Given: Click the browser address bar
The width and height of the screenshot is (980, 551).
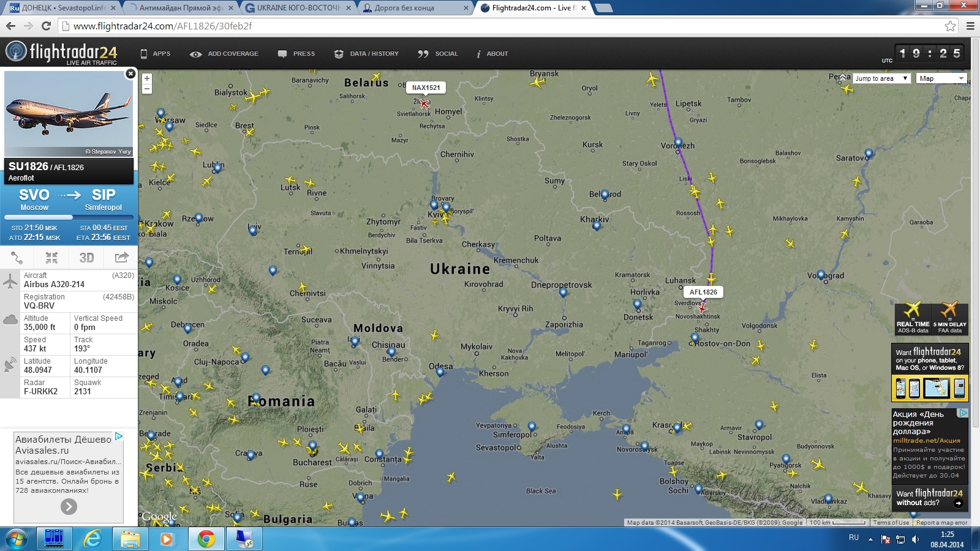Looking at the screenshot, I should (502, 26).
